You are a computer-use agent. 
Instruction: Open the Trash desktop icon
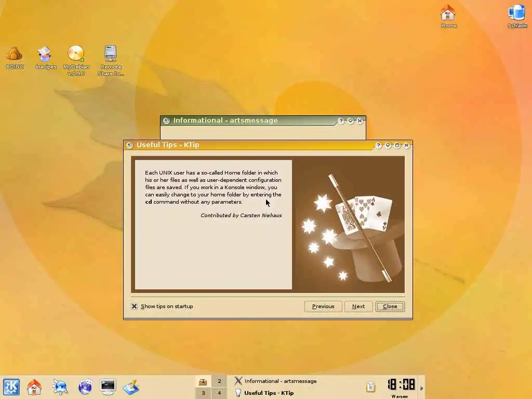[x=517, y=17]
